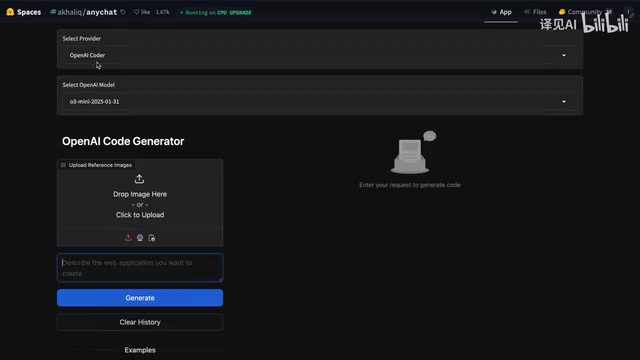
Task: Copy the space name via the copy icon
Action: (x=123, y=12)
